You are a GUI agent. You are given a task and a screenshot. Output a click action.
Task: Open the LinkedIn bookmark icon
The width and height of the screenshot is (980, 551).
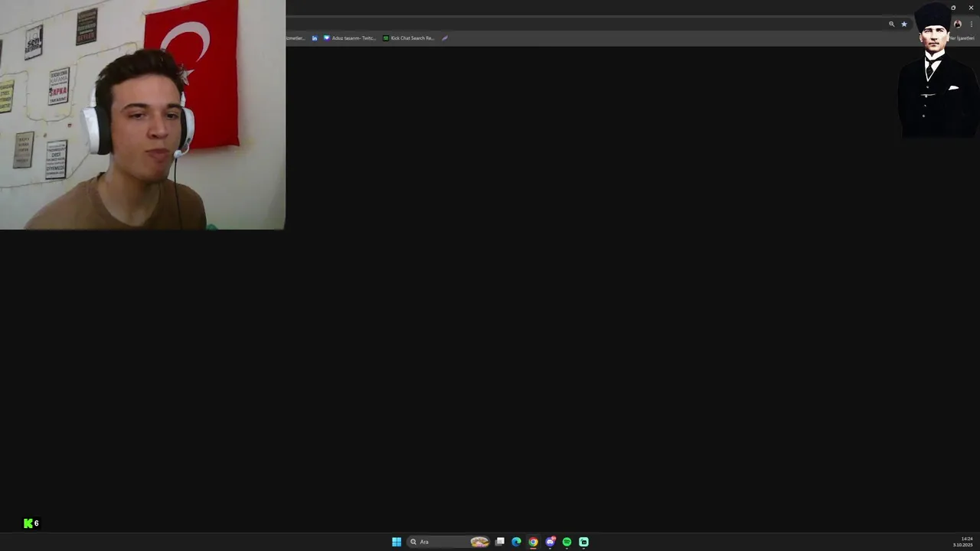point(315,37)
